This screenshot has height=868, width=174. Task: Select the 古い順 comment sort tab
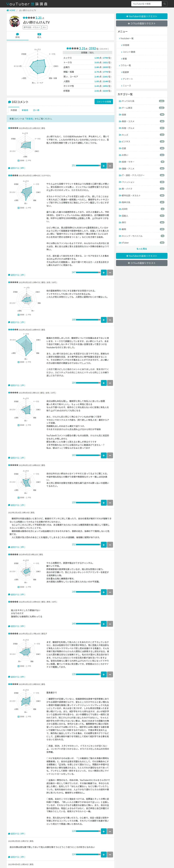(36, 110)
